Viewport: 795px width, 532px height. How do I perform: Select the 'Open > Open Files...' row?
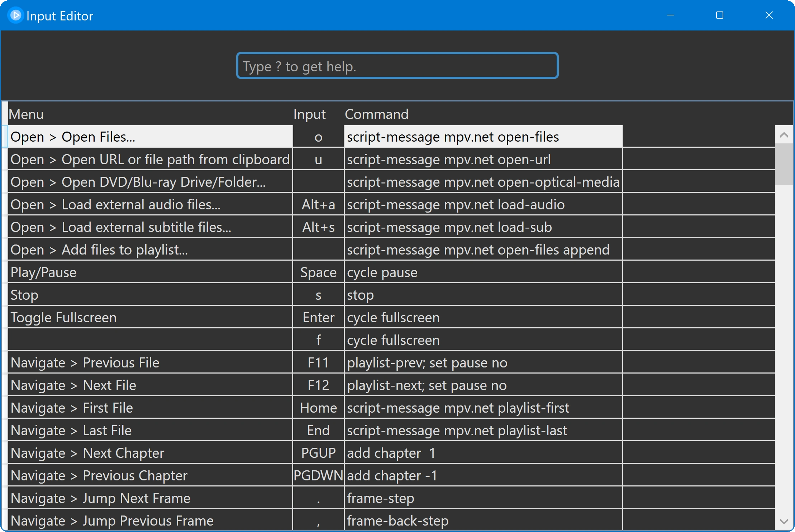pyautogui.click(x=150, y=137)
